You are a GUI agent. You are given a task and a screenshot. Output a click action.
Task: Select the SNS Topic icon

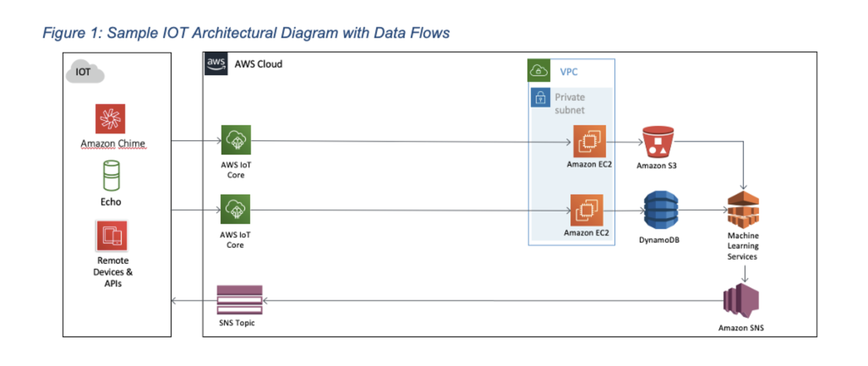pos(240,300)
